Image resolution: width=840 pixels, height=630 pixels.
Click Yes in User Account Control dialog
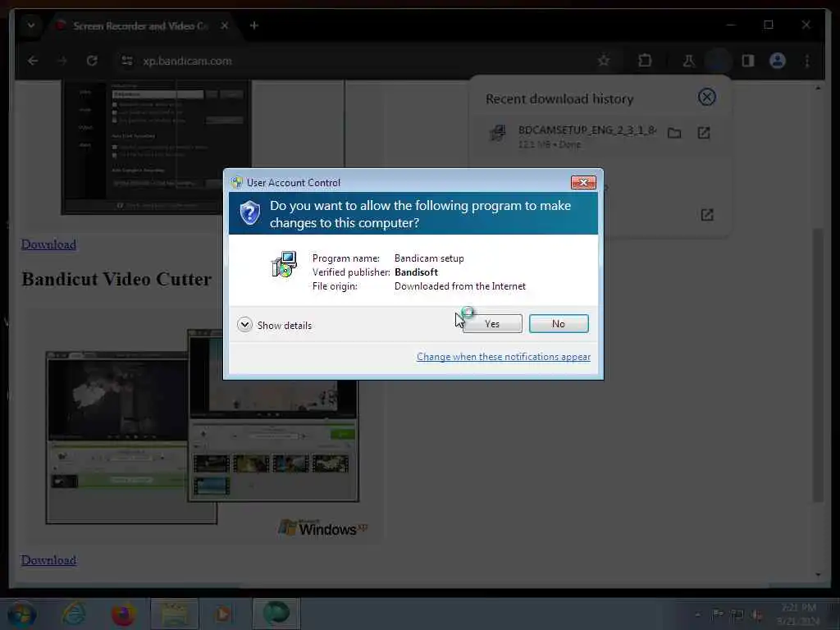point(492,323)
